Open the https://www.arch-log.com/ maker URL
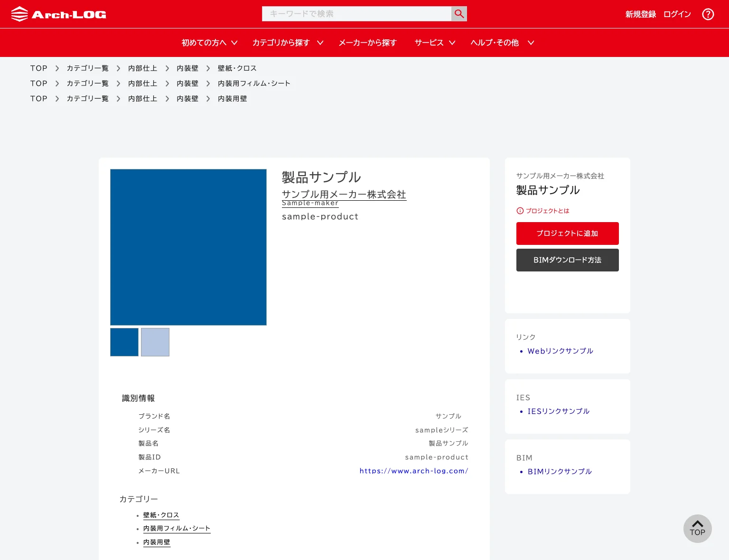 pos(414,471)
